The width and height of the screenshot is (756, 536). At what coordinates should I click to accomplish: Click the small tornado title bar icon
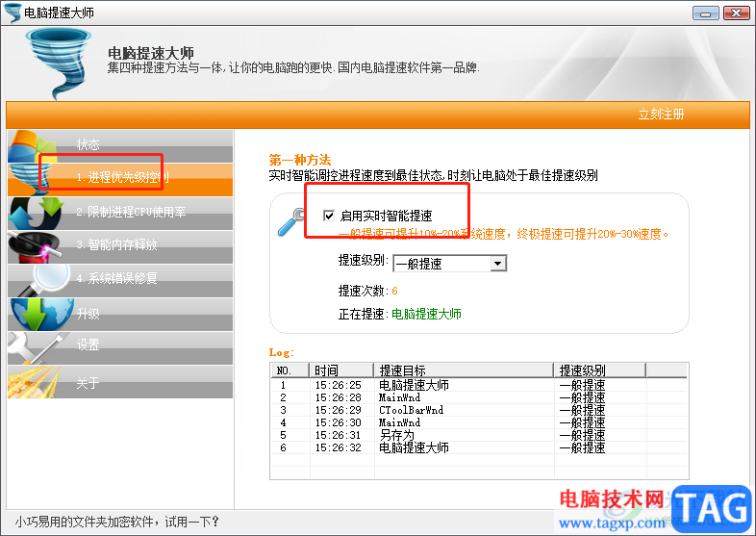(x=13, y=13)
